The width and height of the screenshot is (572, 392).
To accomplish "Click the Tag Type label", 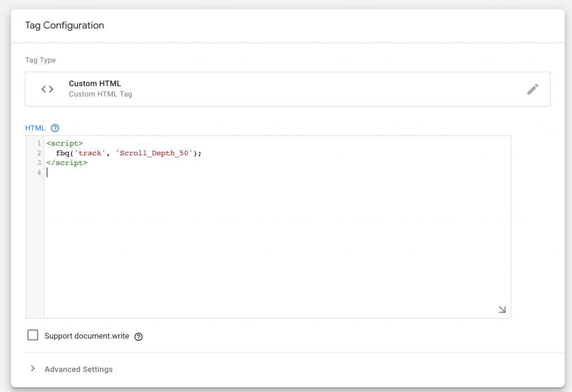I will click(40, 60).
